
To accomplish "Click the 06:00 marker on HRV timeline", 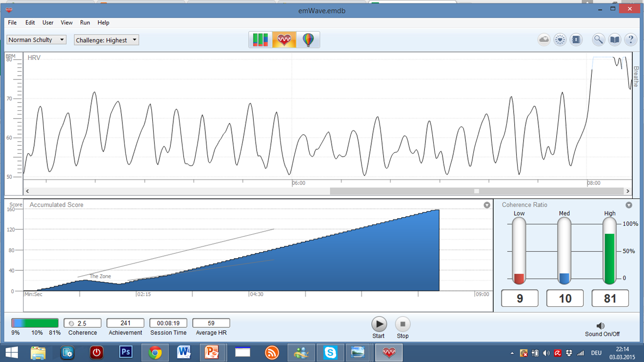I will (299, 183).
